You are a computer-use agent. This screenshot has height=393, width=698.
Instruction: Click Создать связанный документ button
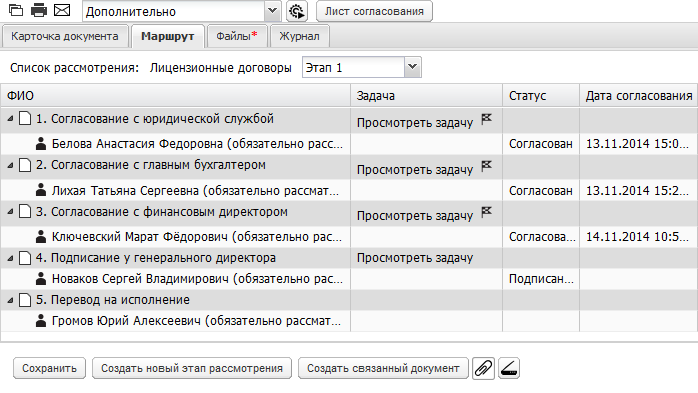tap(383, 369)
